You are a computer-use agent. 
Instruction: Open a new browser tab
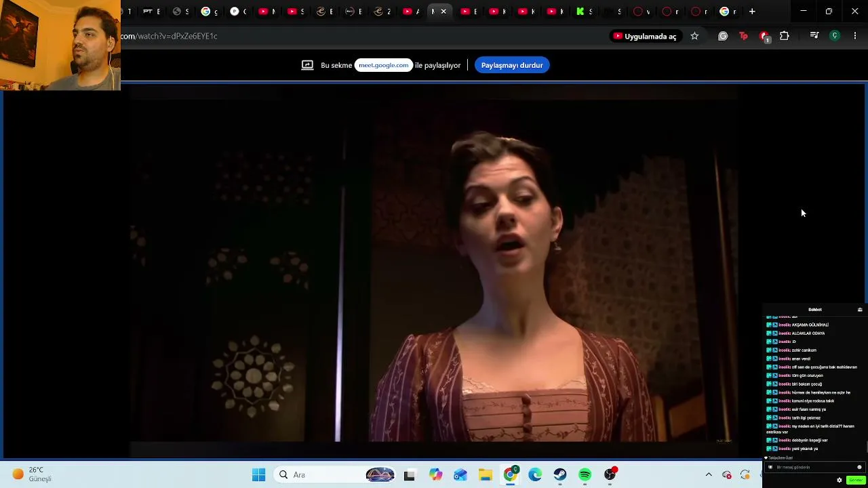point(752,12)
